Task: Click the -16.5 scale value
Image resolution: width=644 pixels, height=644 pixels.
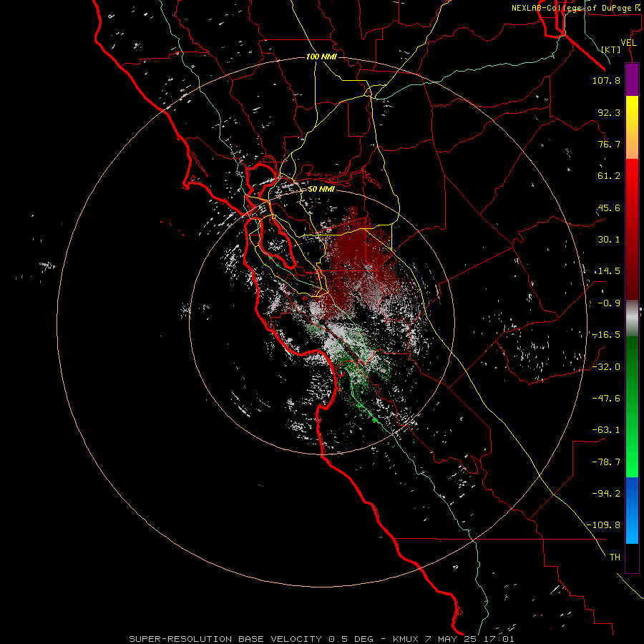Action: tap(607, 335)
